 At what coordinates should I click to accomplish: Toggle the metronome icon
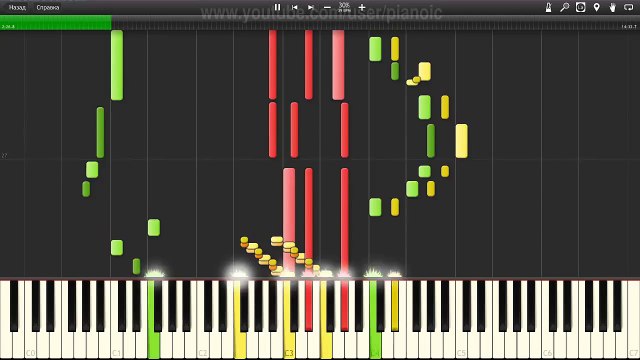pos(549,7)
